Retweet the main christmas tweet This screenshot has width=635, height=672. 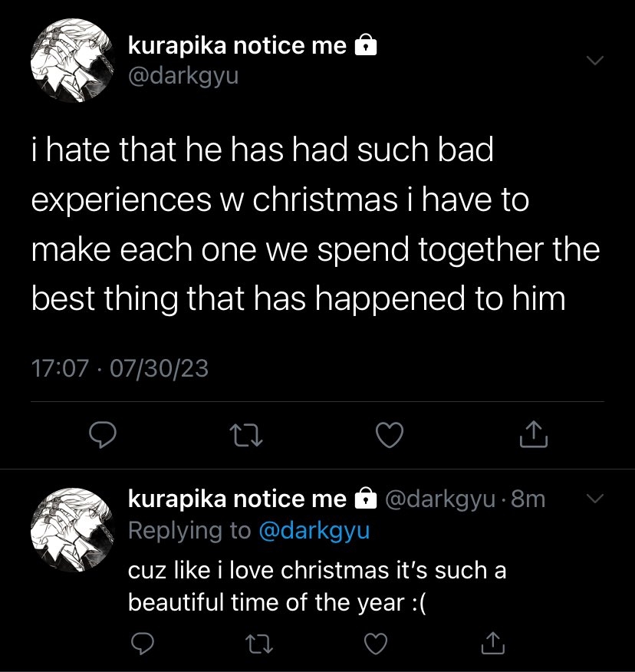click(246, 435)
